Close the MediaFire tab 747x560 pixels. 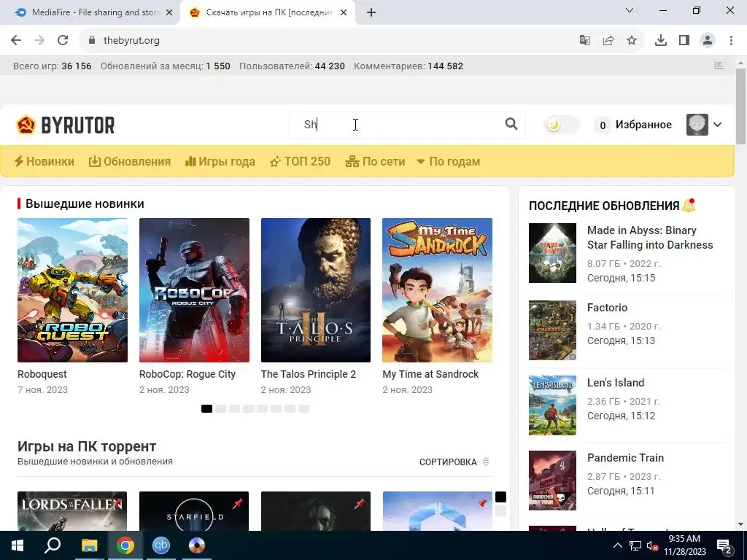click(169, 13)
